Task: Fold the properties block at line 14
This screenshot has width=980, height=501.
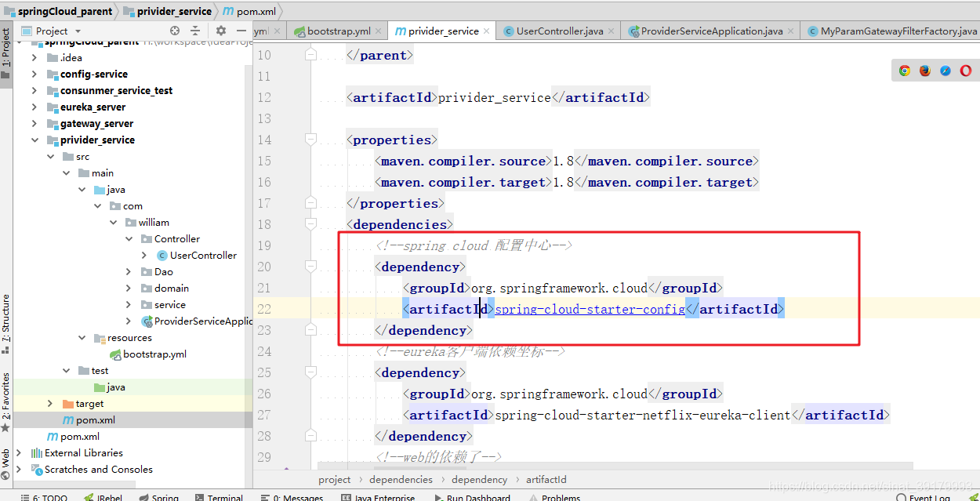Action: [311, 140]
